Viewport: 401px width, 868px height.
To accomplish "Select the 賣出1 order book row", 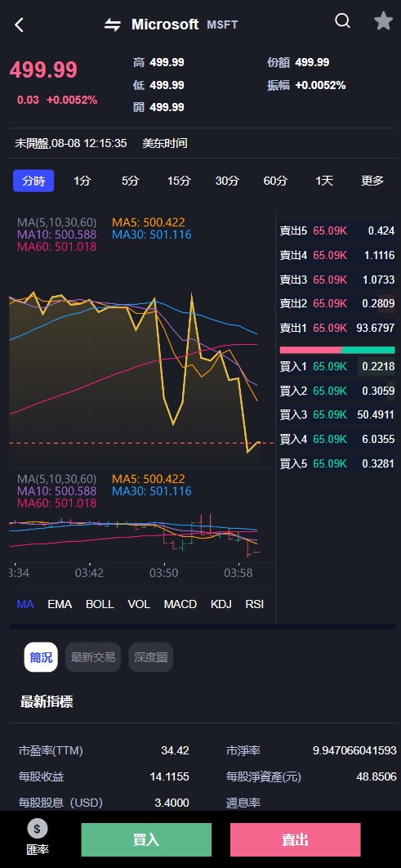I will point(337,328).
